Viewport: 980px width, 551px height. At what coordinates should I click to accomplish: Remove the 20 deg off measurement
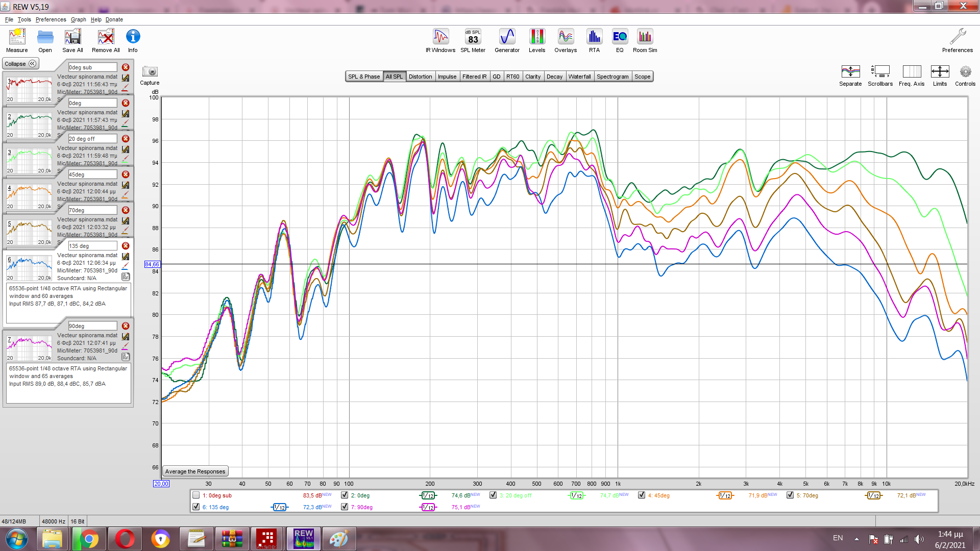pyautogui.click(x=126, y=139)
